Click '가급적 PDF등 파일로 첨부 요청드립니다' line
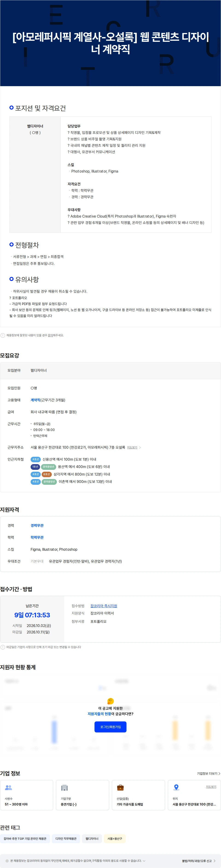Image resolution: width=221 pixels, height=868 pixels. tap(38, 304)
